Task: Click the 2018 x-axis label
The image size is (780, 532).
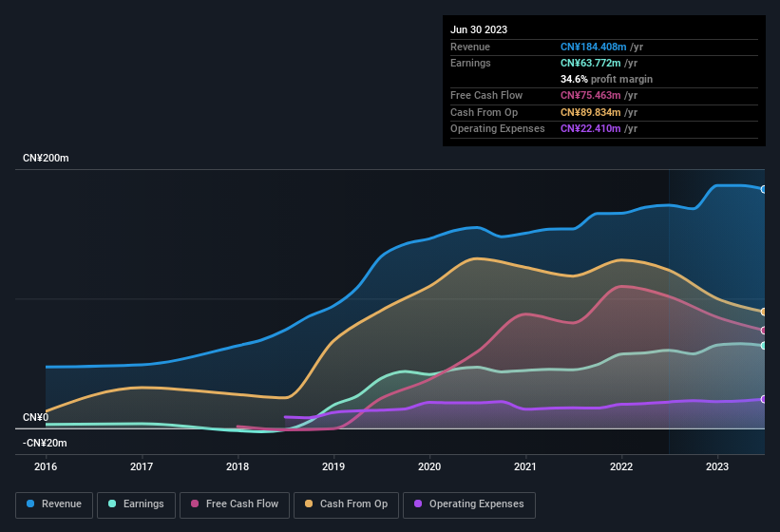Action: 238,466
